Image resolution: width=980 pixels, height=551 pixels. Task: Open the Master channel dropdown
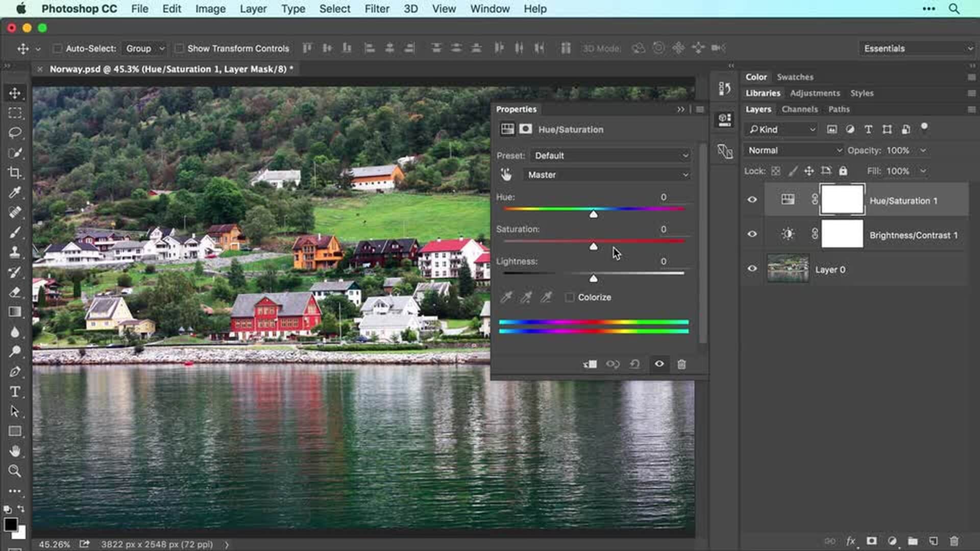point(606,174)
